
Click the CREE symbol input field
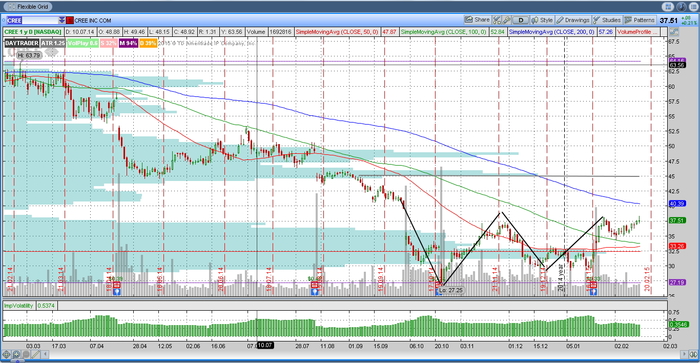(x=32, y=20)
